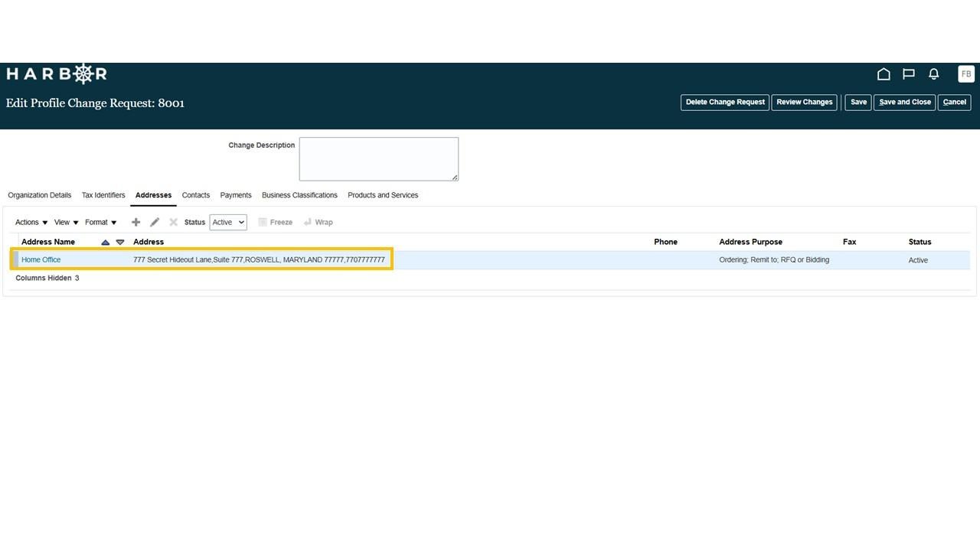Open the Actions dropdown menu
980x551 pixels.
coord(31,222)
